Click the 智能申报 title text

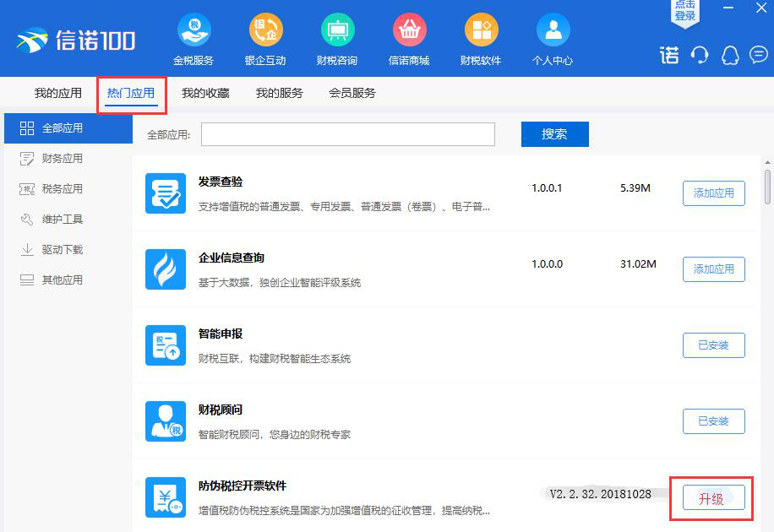pos(221,334)
